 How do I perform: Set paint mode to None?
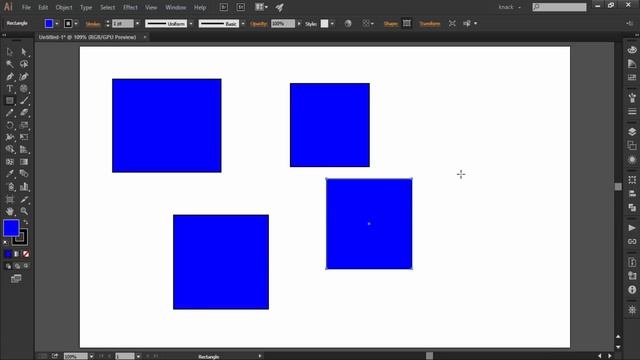tap(26, 254)
